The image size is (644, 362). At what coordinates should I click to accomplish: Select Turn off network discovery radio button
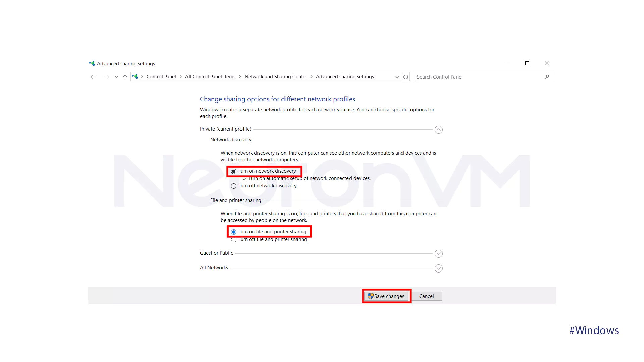coord(233,186)
